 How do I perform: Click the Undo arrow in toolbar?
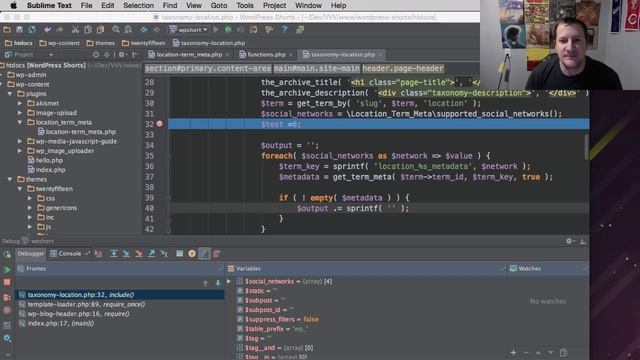(47, 29)
